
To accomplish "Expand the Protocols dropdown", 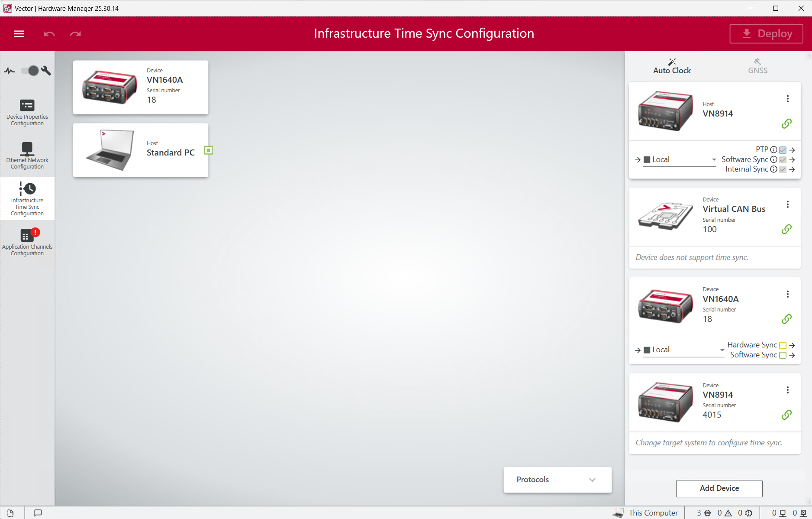I will click(x=557, y=480).
